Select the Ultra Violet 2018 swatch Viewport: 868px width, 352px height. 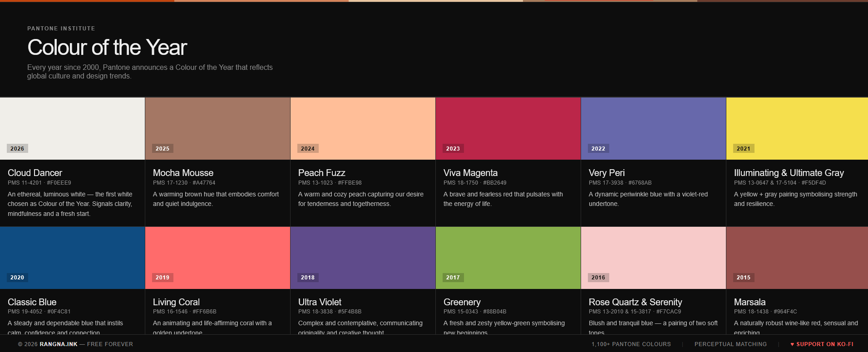point(363,258)
